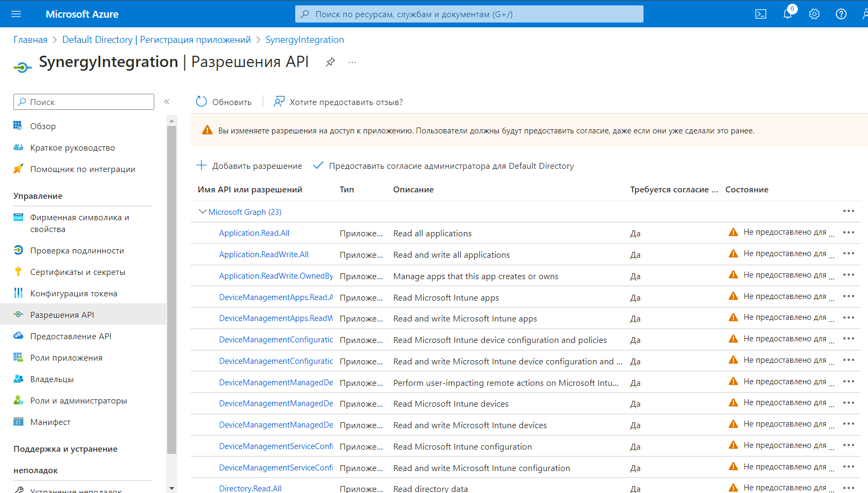Image resolution: width=868 pixels, height=493 pixels.
Task: Open ellipsis menu for Application.ReadWrite.OwnedBy row
Action: click(849, 275)
